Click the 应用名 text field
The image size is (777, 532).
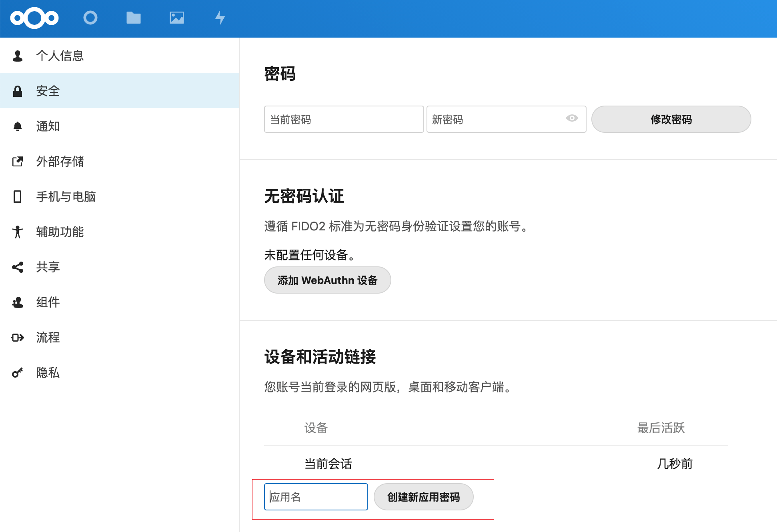316,497
